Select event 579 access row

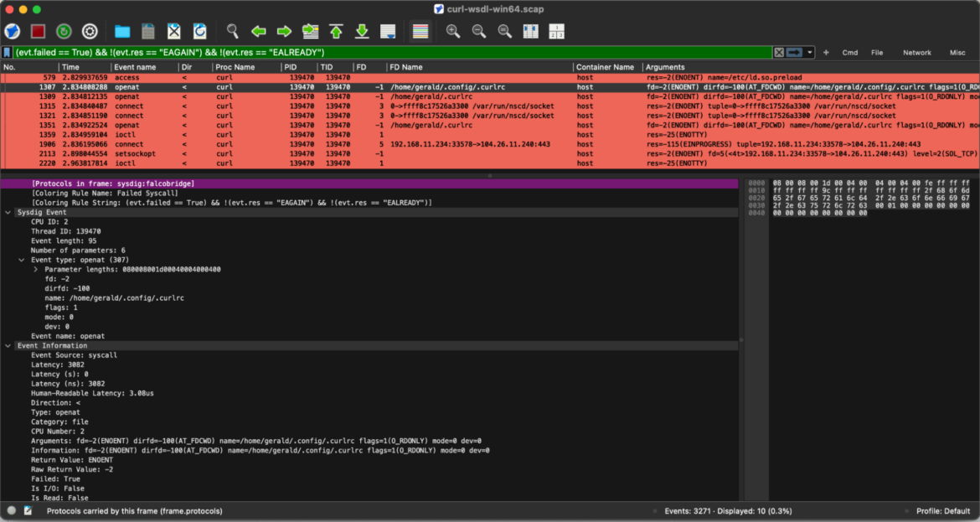[x=490, y=78]
